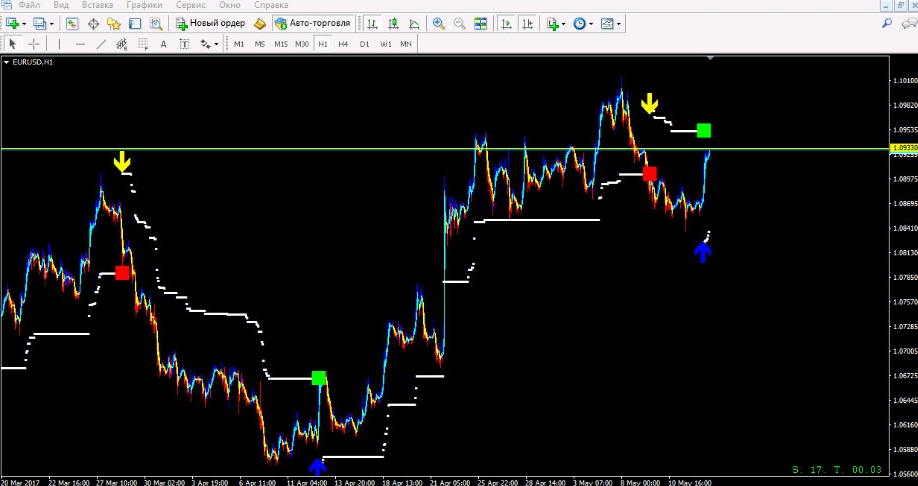Screen dimensions: 918x486
Task: Zoom in on the chart
Action: pos(438,23)
